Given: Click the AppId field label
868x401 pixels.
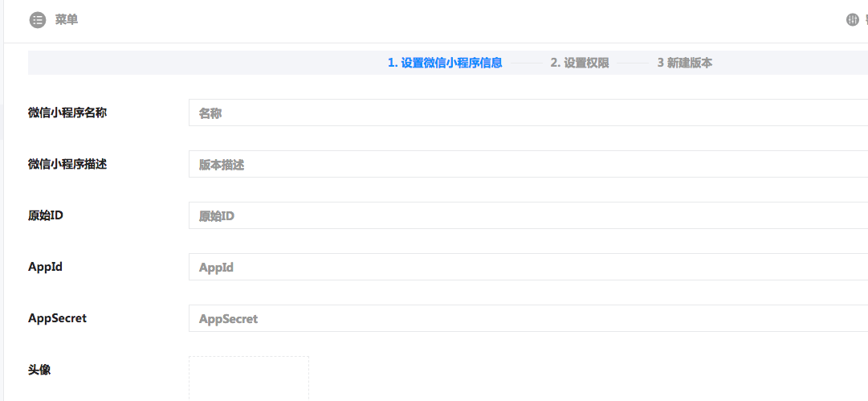Looking at the screenshot, I should pos(46,267).
